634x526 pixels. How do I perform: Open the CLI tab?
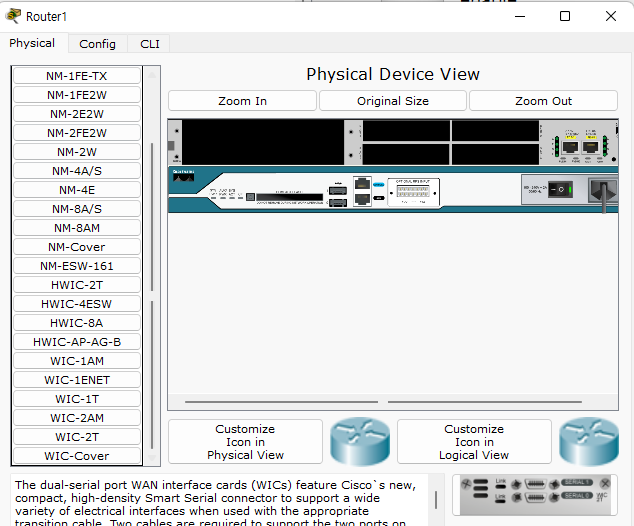[x=150, y=44]
